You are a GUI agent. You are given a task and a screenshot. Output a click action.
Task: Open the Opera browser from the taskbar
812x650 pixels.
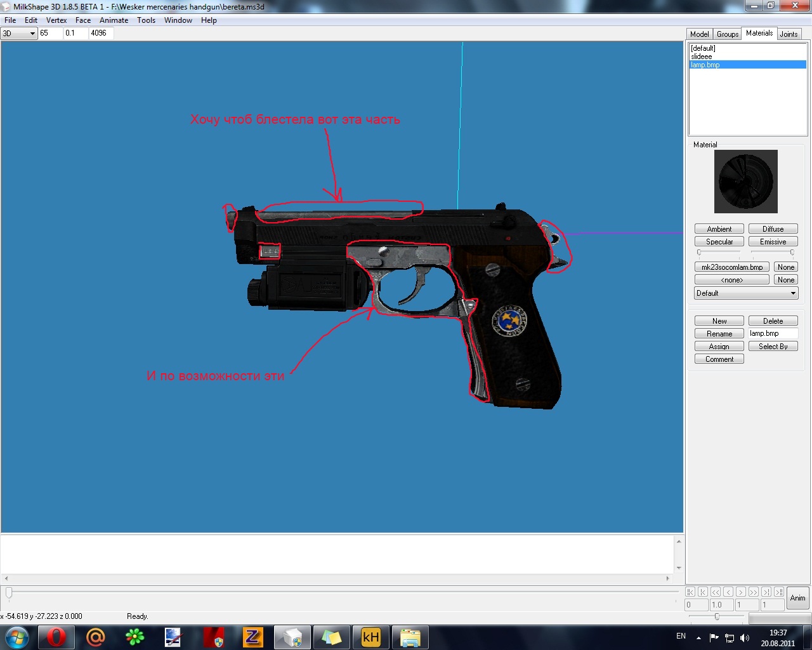coord(56,637)
